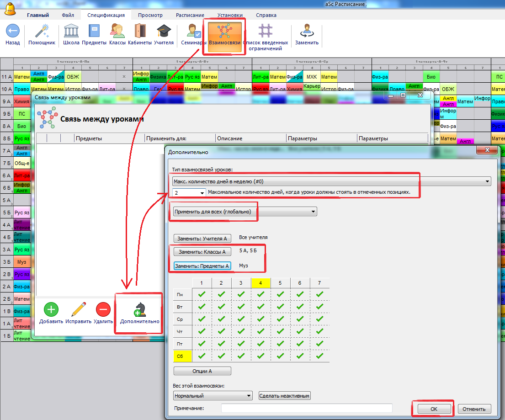
Task: Click the Назад back arrow icon
Action: tap(12, 32)
